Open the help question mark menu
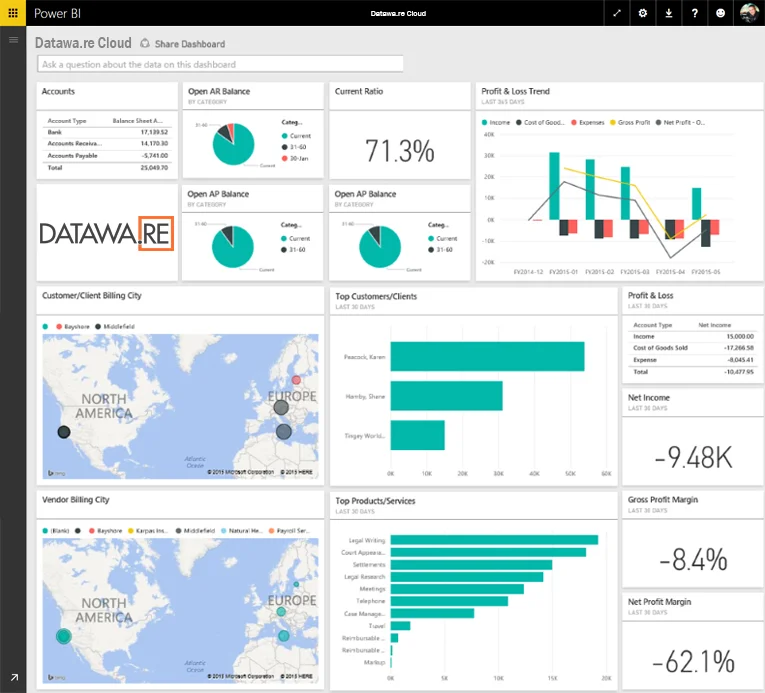Screen dimensions: 765x693 pos(694,13)
